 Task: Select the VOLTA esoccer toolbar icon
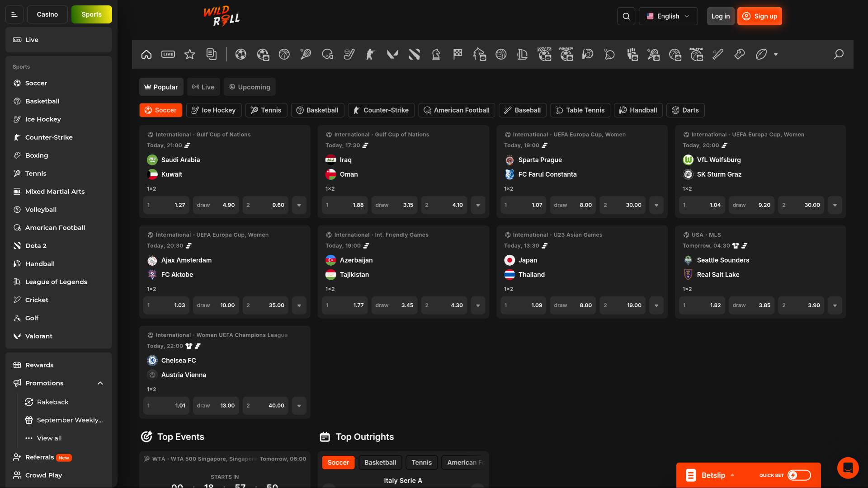click(545, 54)
